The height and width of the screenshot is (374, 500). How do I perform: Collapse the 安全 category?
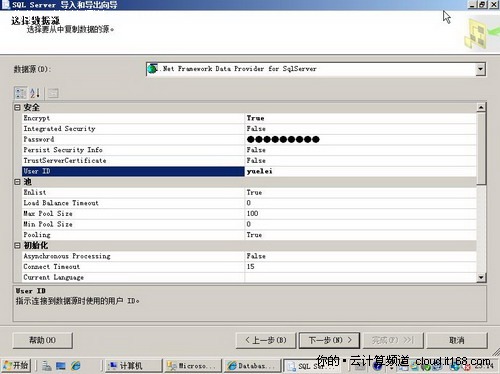click(17, 108)
